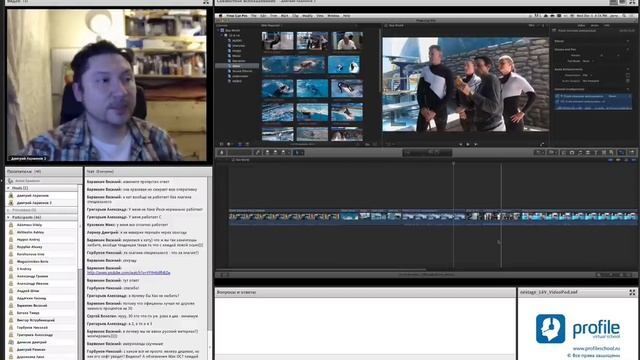Viewport: 640px width, 360px height.
Task: Maximize the video pod to full screen
Action: click(x=206, y=2)
